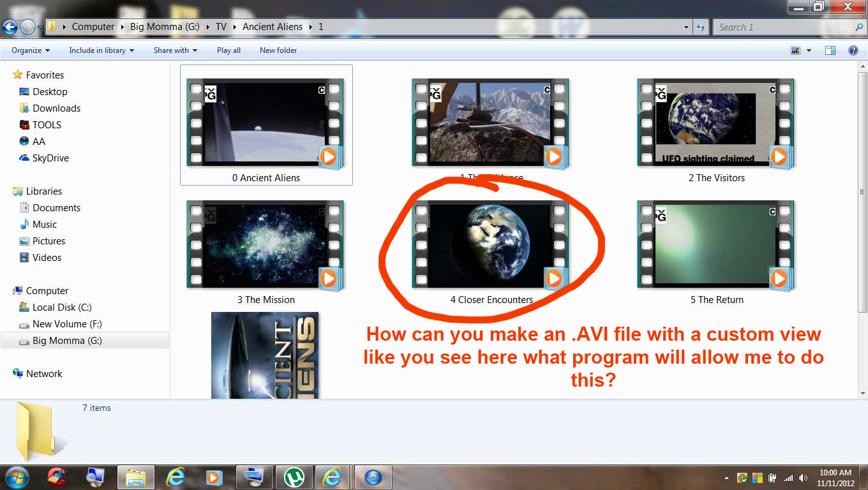Open the address bar previous locations dropdown
Screen dimensions: 868x490
[x=687, y=27]
